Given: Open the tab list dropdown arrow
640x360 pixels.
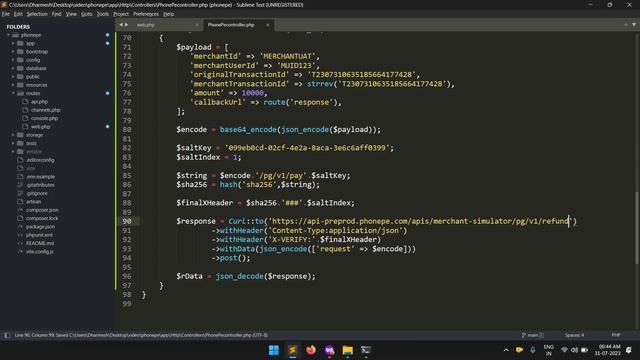Looking at the screenshot, I should click(634, 24).
